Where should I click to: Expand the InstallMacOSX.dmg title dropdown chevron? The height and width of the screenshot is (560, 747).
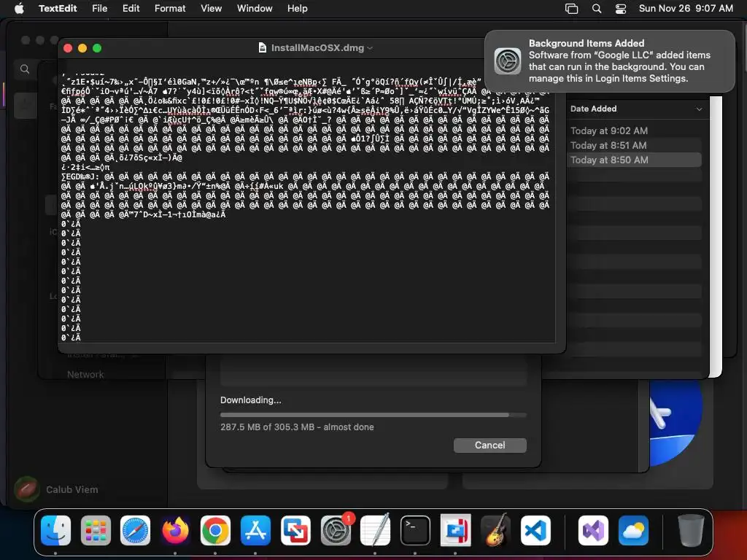click(x=370, y=48)
